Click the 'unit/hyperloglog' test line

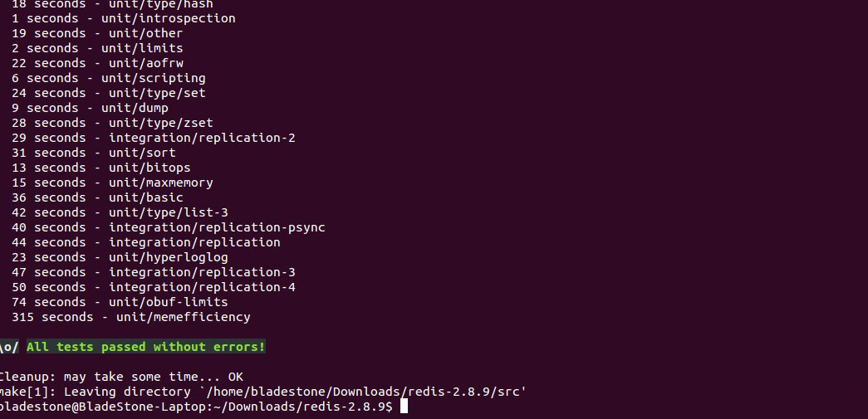tap(120, 257)
